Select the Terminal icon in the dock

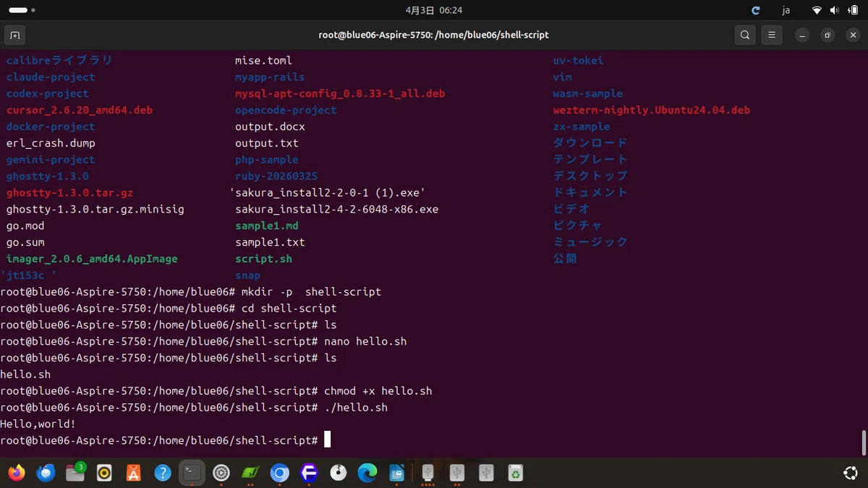point(192,473)
